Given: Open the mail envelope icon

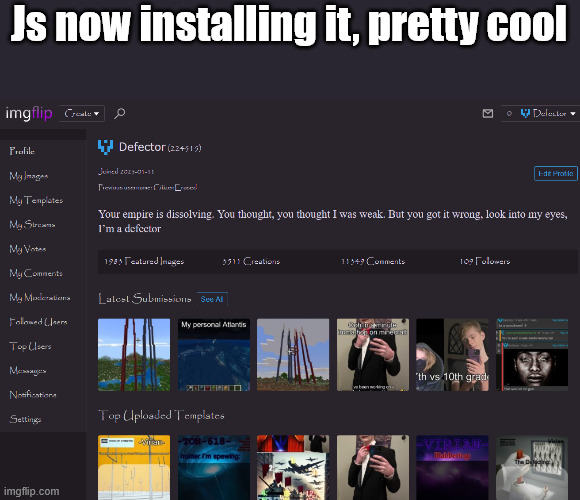Looking at the screenshot, I should pos(488,113).
